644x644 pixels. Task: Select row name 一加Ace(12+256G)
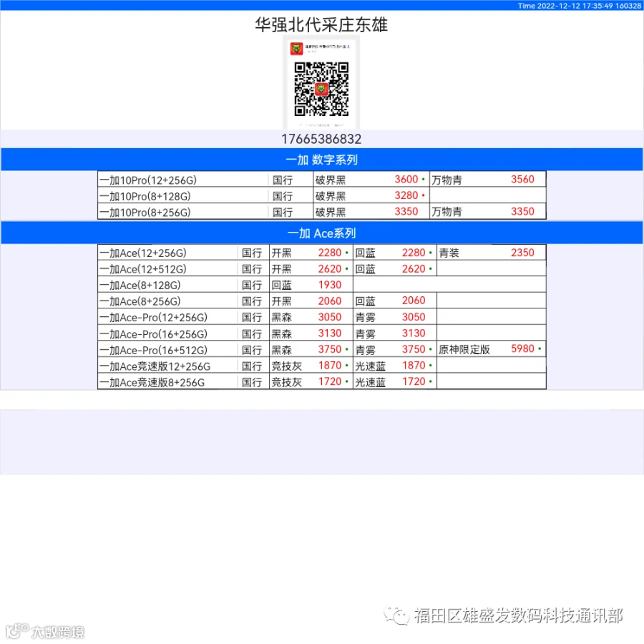click(x=143, y=253)
